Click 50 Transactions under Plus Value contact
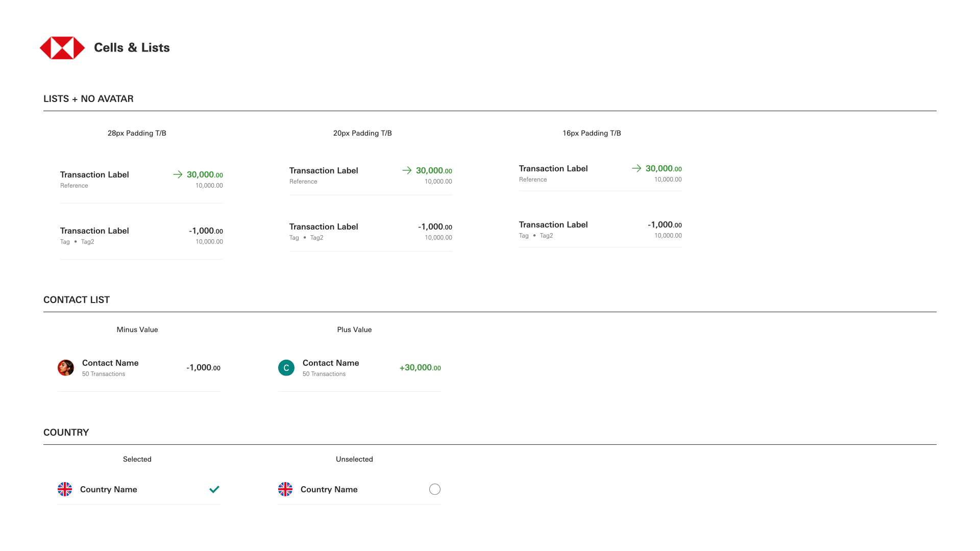 click(324, 374)
